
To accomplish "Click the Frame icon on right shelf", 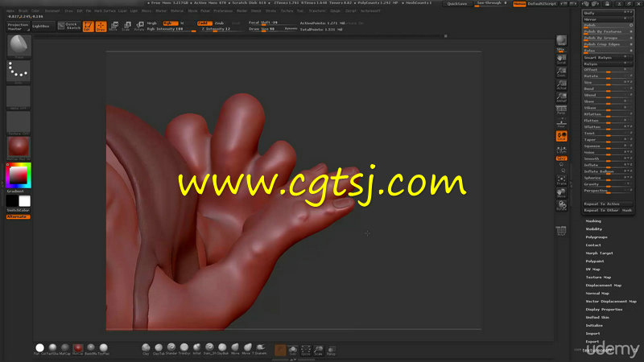I will pyautogui.click(x=561, y=180).
